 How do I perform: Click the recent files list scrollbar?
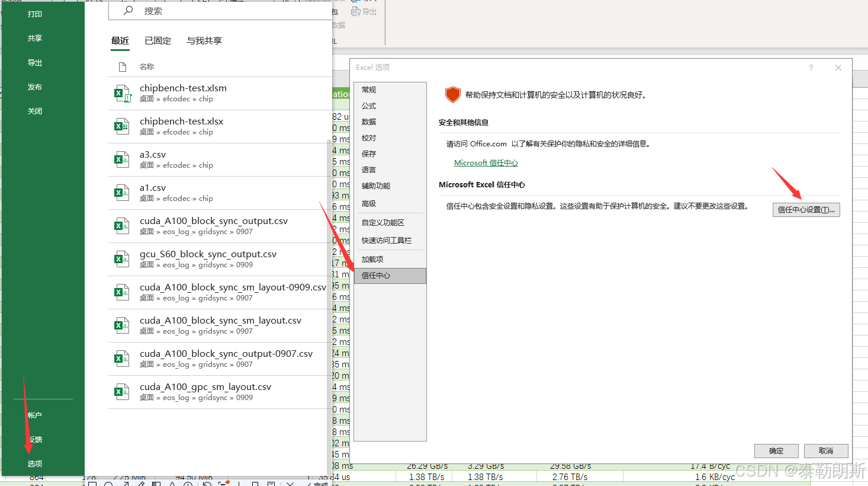329,306
